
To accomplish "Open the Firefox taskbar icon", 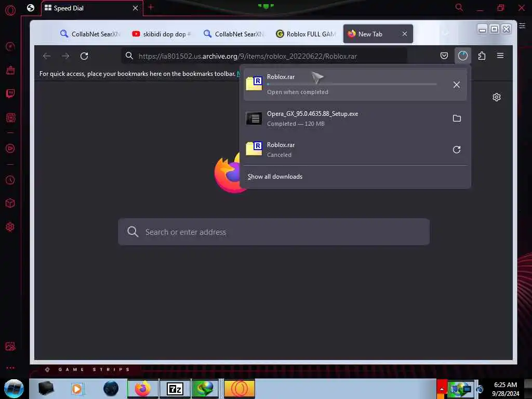I will pyautogui.click(x=143, y=389).
